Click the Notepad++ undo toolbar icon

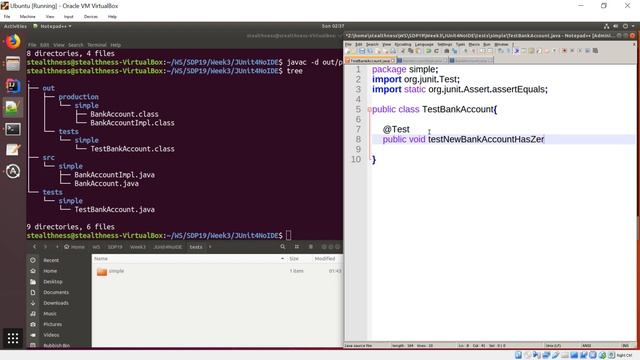[x=429, y=51]
